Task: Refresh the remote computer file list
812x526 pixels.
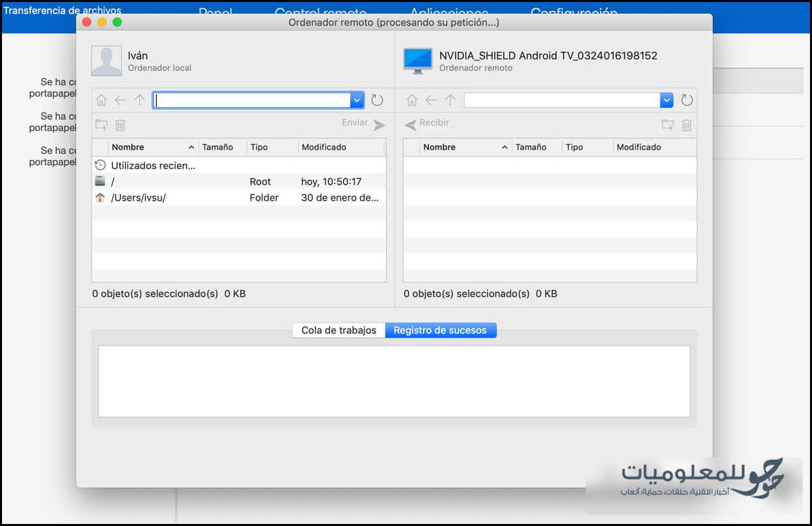Action: point(687,100)
